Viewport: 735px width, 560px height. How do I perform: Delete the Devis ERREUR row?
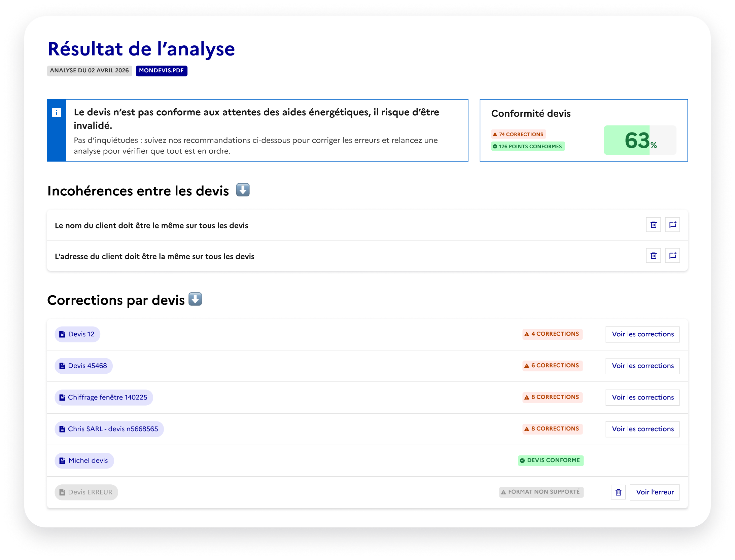[618, 492]
